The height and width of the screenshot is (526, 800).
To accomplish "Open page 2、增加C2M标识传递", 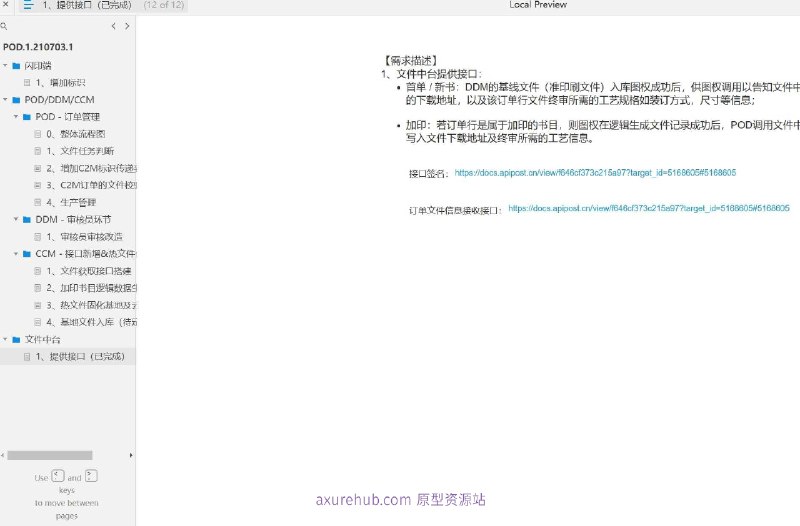I will [x=91, y=168].
